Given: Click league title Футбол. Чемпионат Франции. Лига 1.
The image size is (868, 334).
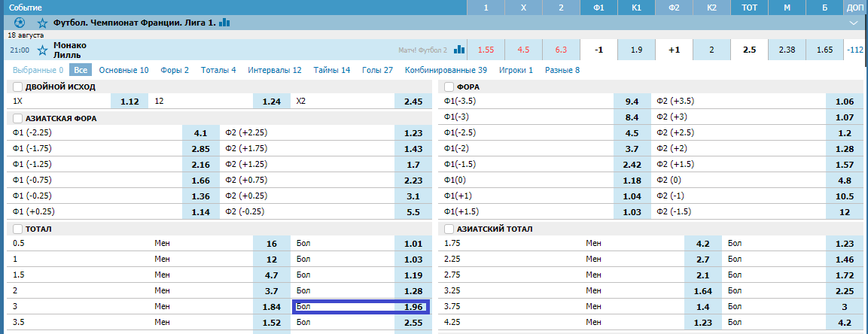Looking at the screenshot, I should tap(135, 23).
